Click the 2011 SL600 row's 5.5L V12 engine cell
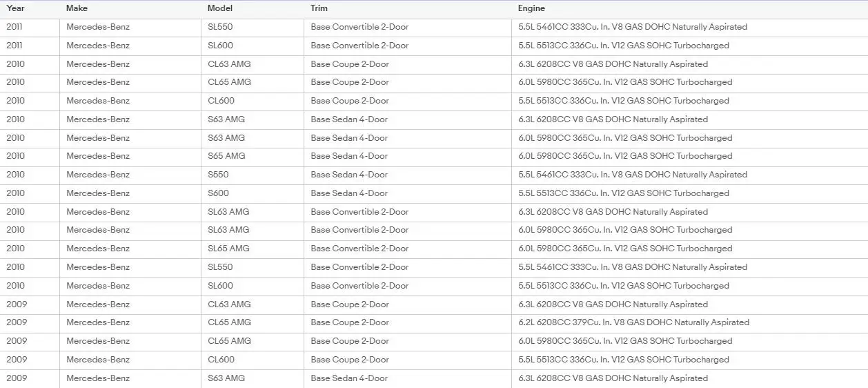The height and width of the screenshot is (388, 868). point(690,46)
